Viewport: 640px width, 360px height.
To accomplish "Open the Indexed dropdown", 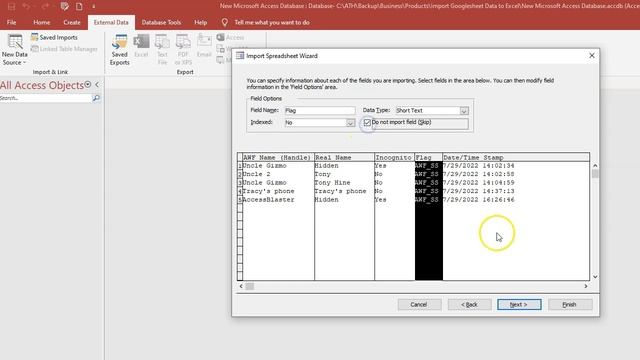I will pyautogui.click(x=350, y=122).
